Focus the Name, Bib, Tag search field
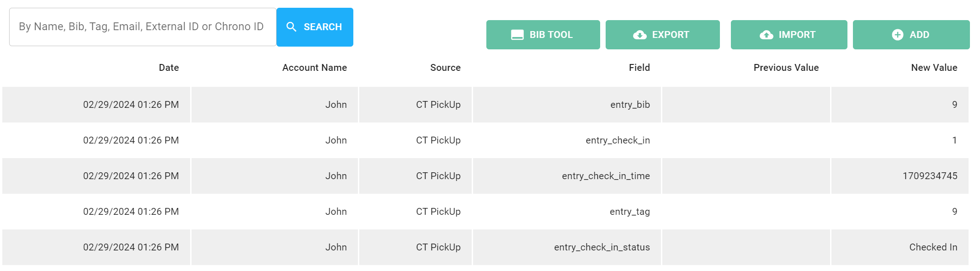 pos(143,27)
